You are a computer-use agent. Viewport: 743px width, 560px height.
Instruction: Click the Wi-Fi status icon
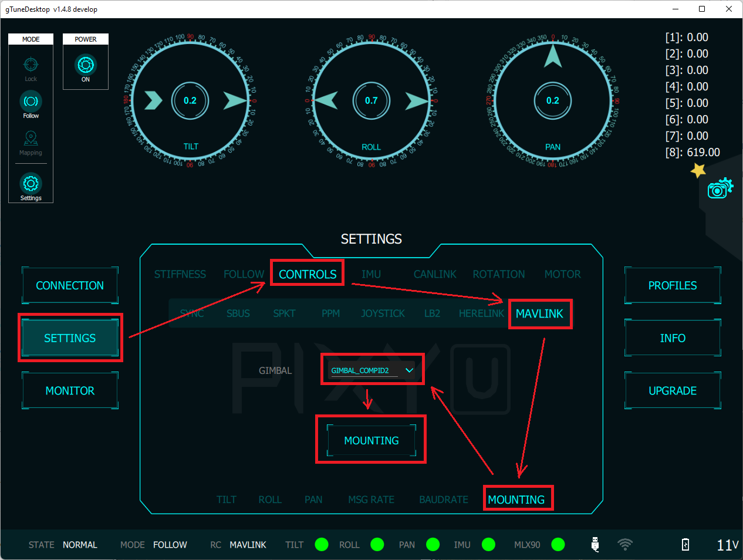(625, 545)
